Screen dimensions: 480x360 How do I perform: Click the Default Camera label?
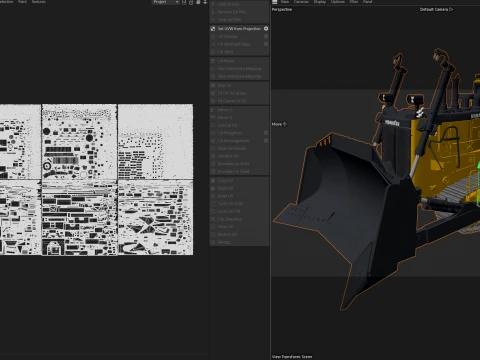point(436,9)
